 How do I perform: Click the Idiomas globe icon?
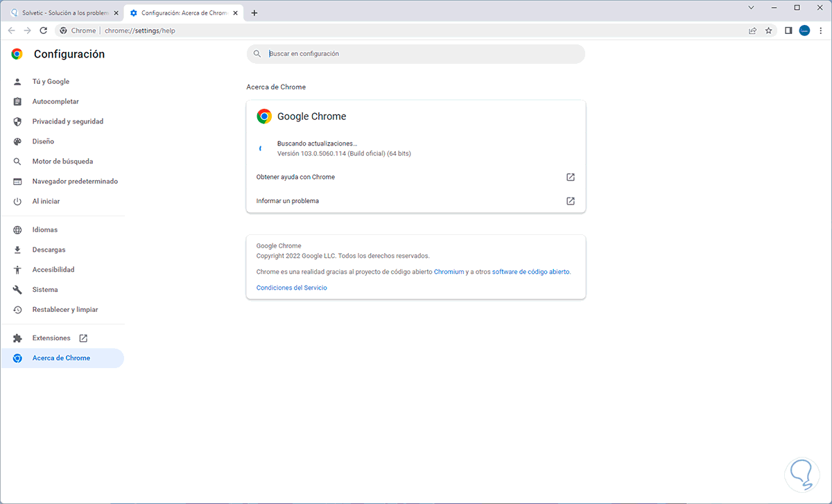coord(17,229)
